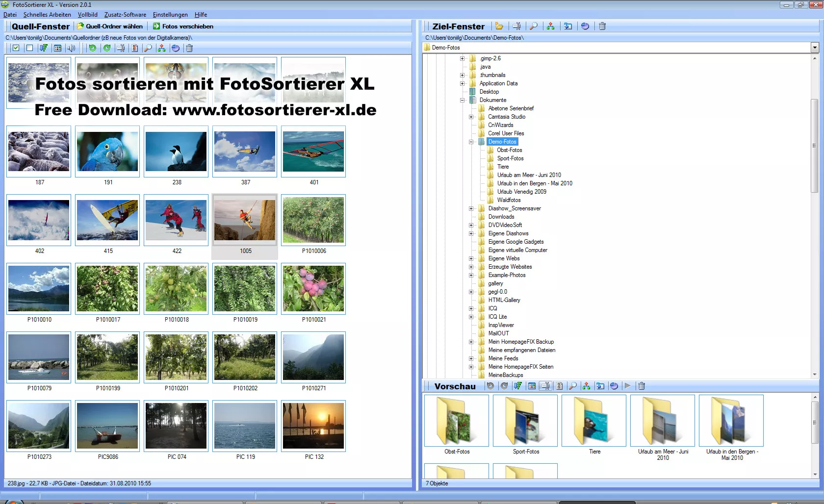
Task: Open the Zusatz-Software menu
Action: [125, 15]
